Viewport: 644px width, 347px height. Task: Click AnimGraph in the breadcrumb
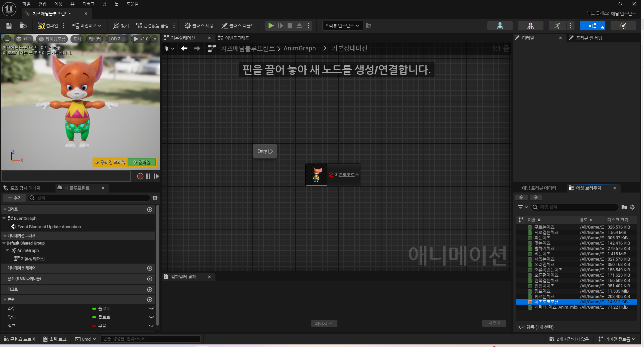point(300,48)
